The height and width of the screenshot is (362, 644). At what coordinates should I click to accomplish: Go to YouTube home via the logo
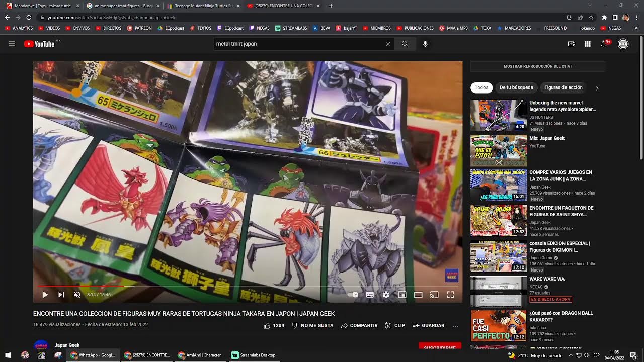[39, 44]
